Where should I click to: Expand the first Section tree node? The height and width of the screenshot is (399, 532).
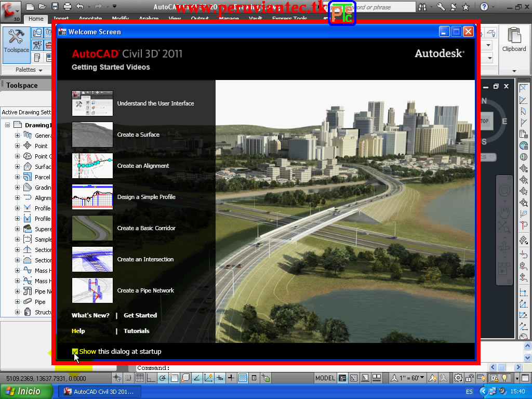point(17,250)
